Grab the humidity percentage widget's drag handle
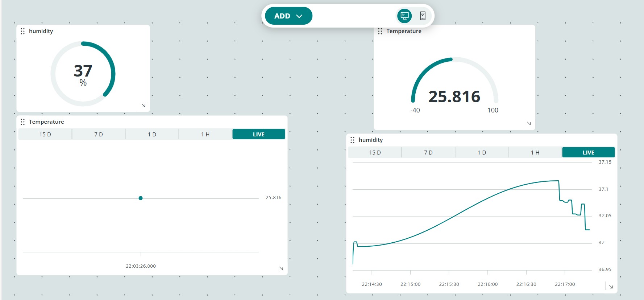Screen dimensions: 644x300 tap(22, 31)
